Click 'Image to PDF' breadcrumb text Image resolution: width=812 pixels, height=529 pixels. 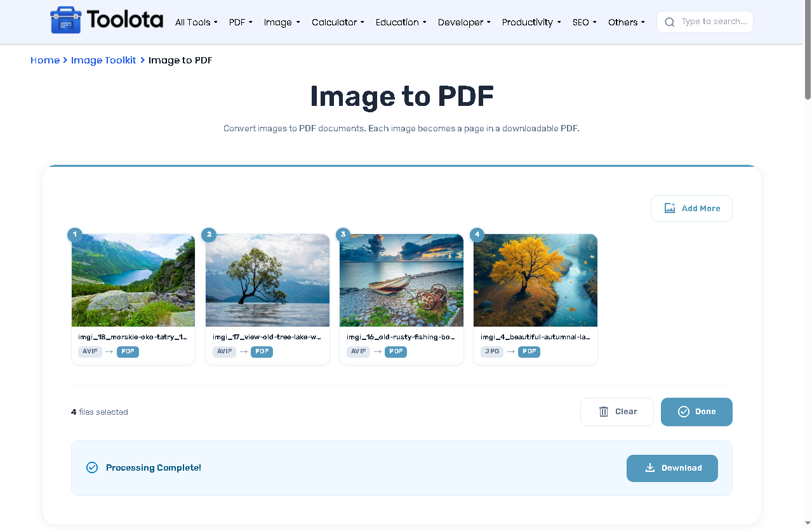180,60
